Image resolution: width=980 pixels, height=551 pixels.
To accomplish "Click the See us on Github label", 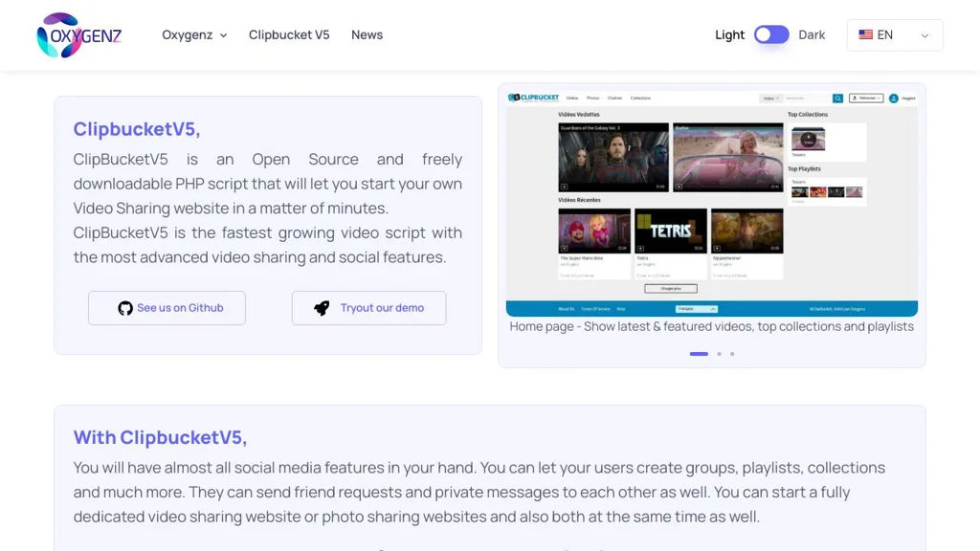I will click(x=180, y=308).
